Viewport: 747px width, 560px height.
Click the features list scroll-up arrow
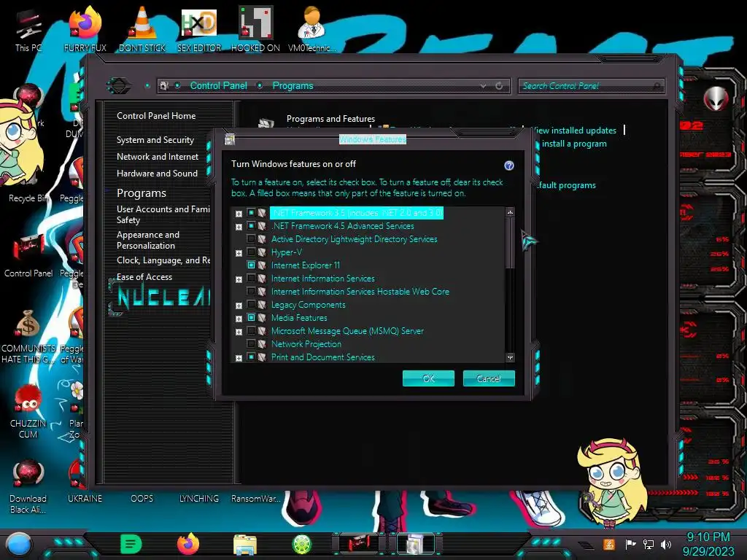tap(510, 212)
